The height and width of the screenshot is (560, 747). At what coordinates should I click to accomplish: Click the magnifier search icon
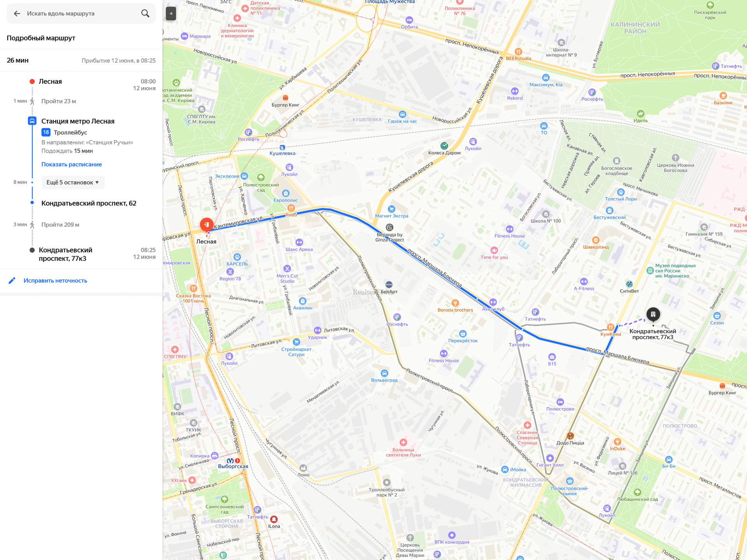coord(145,14)
